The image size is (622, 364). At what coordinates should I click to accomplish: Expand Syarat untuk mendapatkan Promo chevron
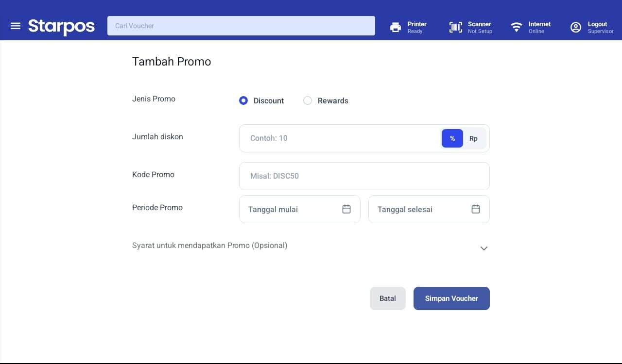click(x=484, y=248)
